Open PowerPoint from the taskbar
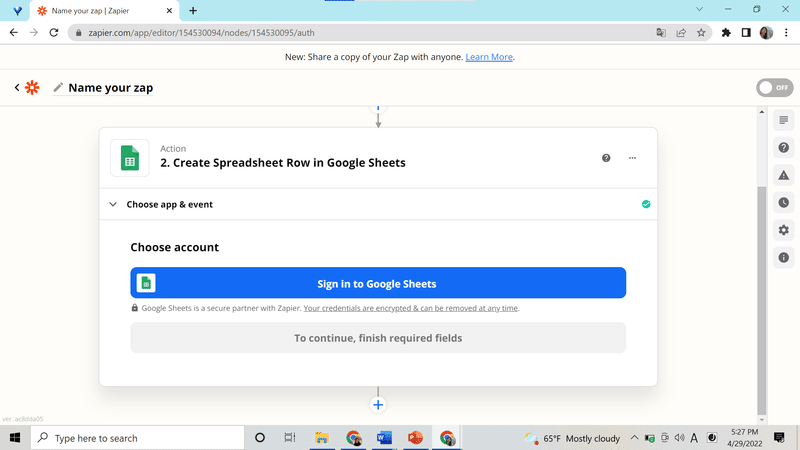 [415, 438]
